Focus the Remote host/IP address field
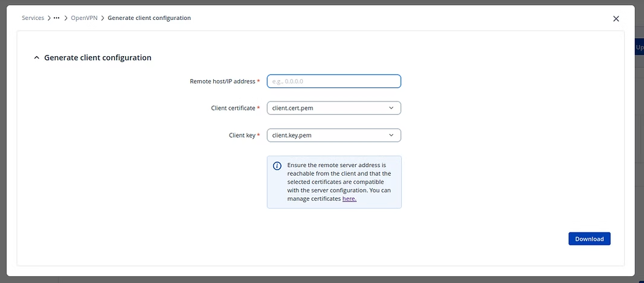The height and width of the screenshot is (283, 644). click(x=333, y=81)
